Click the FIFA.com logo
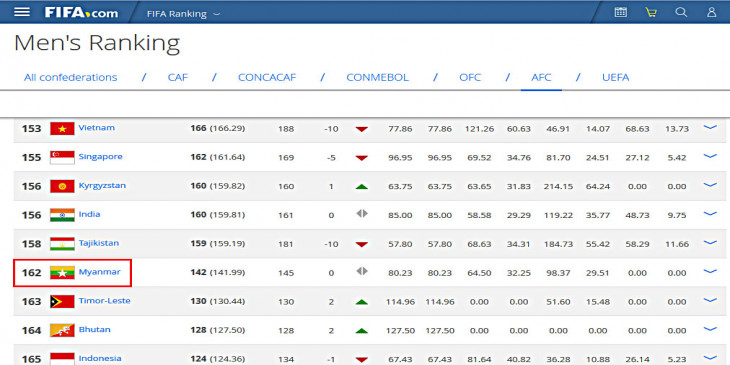 click(81, 13)
